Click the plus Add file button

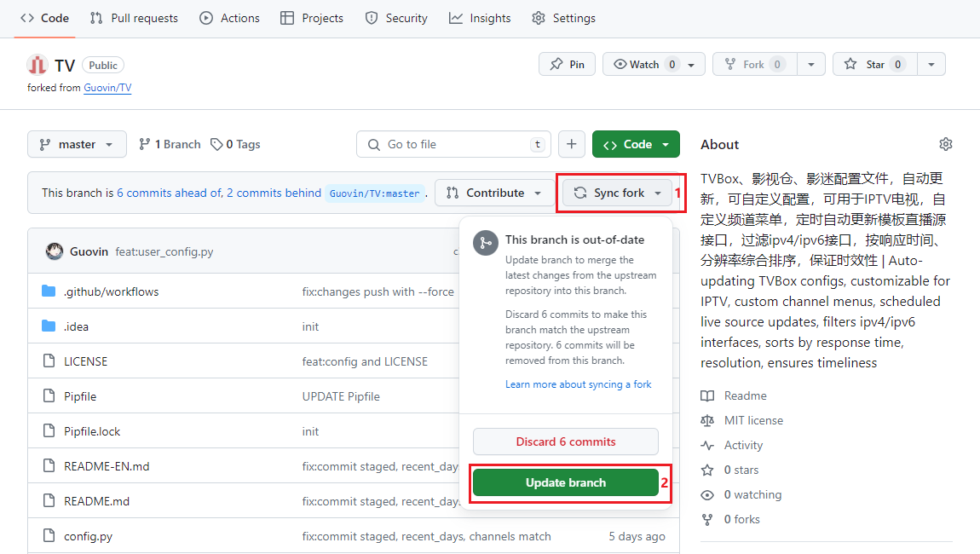(x=571, y=144)
